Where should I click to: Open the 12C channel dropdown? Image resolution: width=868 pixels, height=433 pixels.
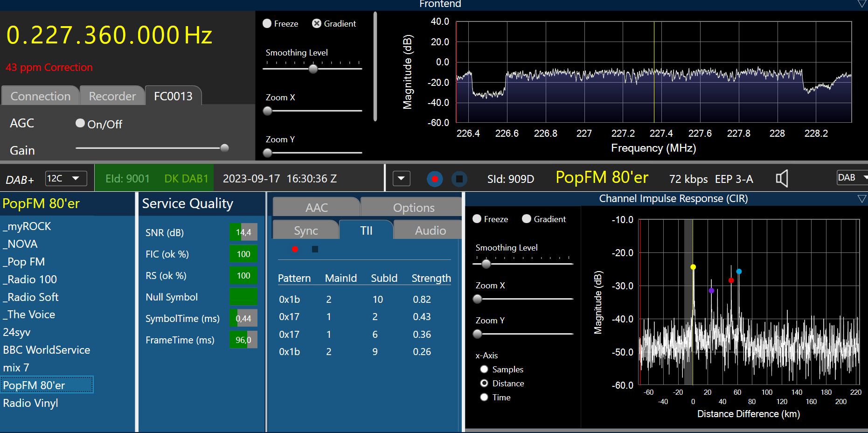[66, 178]
